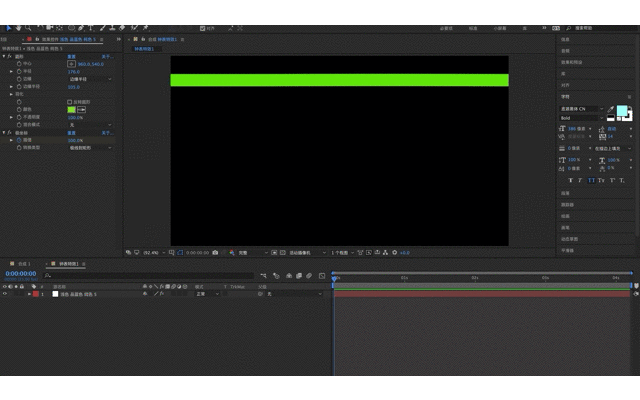
Task: Click the current timecode 0:00:00:00 in timeline
Action: click(21, 274)
